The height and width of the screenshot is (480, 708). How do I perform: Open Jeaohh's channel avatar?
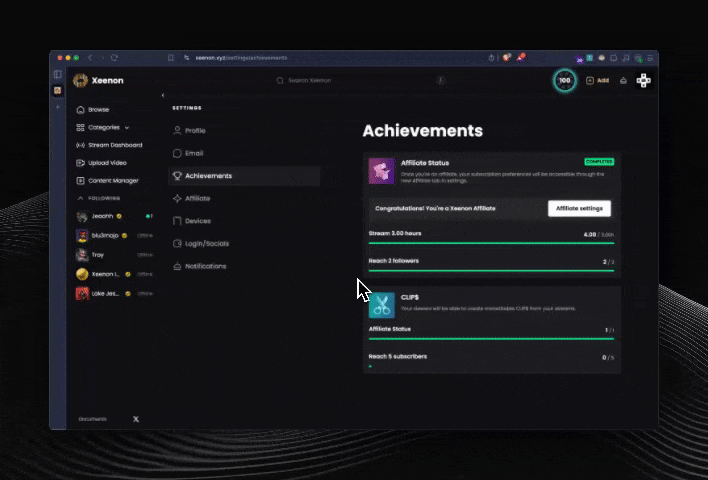(x=82, y=216)
